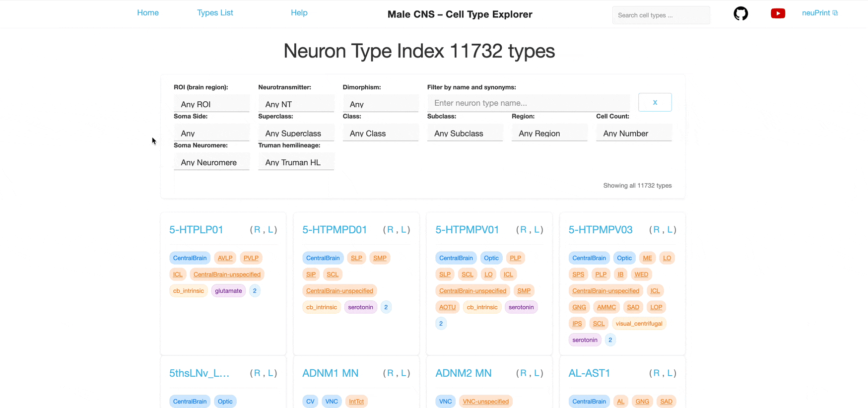This screenshot has height=408, width=868.
Task: Click the search cell types field
Action: click(x=661, y=15)
